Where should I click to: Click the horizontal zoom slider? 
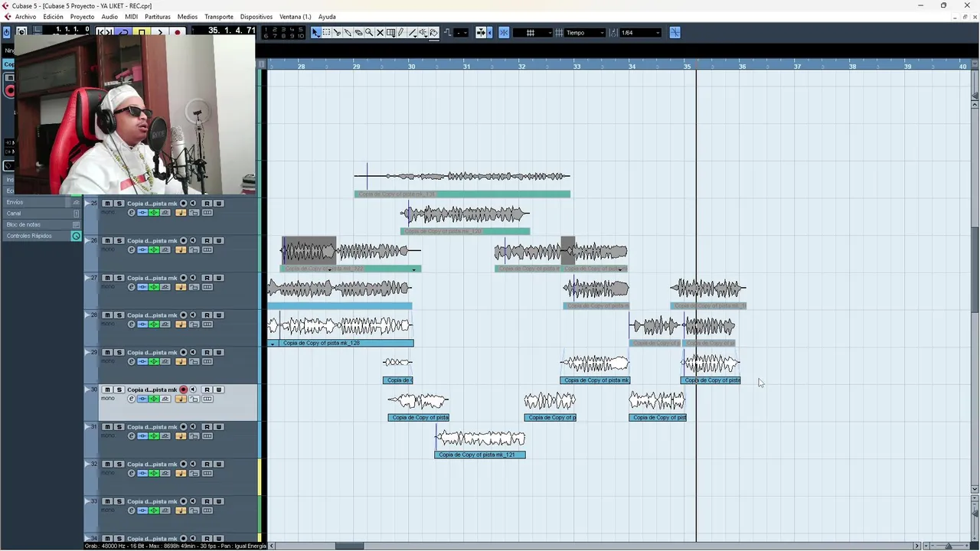coord(948,546)
